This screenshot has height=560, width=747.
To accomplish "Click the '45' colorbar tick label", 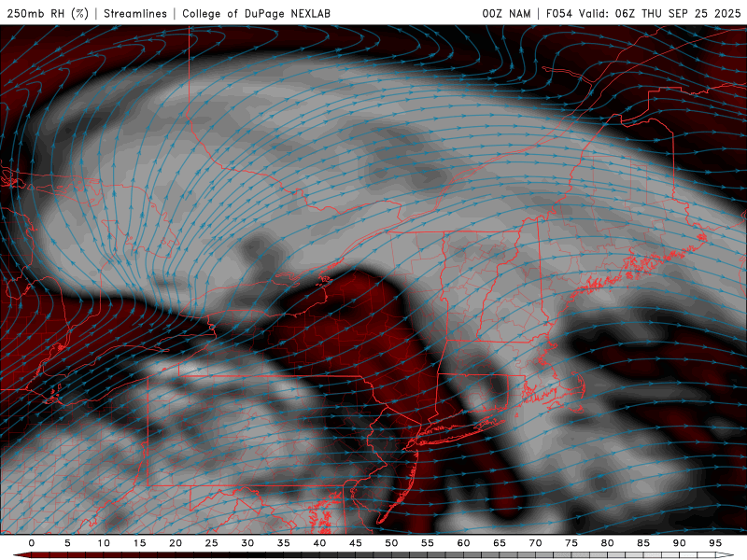I will point(356,543).
